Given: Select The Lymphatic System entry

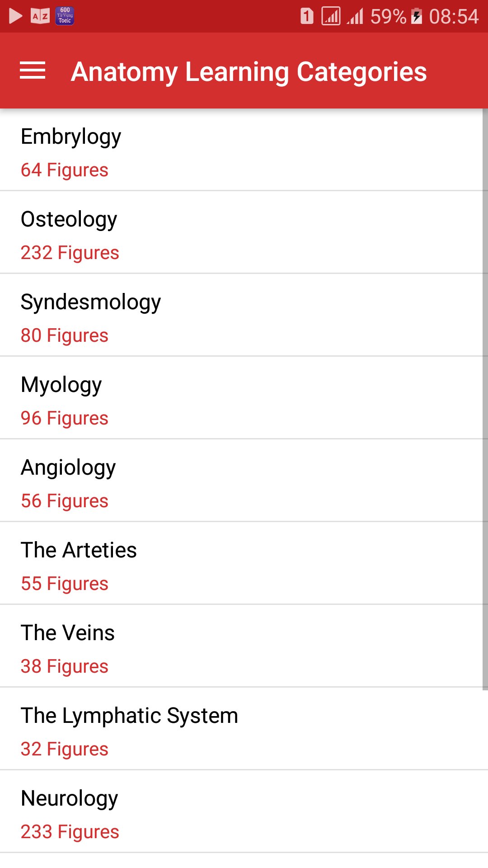Looking at the screenshot, I should (244, 729).
